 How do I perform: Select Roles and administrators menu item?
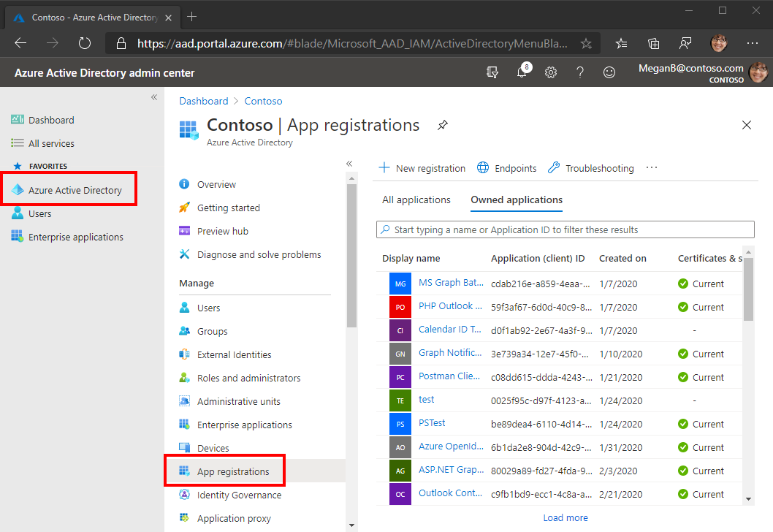[248, 378]
